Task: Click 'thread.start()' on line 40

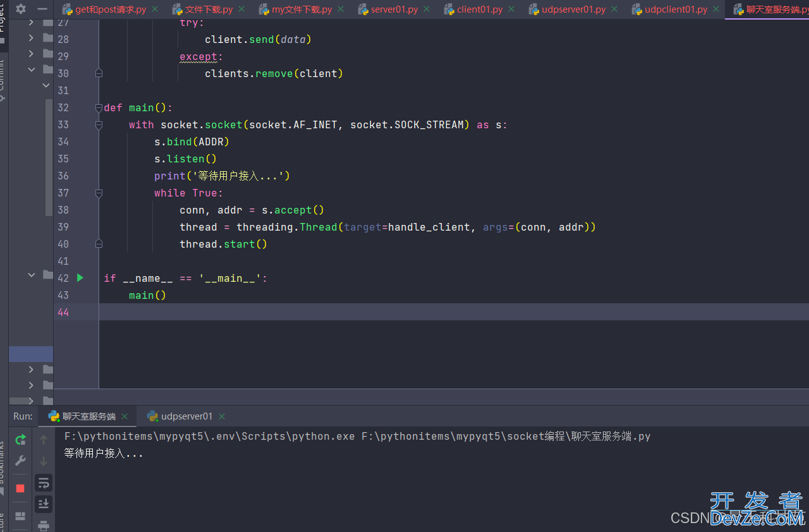Action: click(x=224, y=244)
